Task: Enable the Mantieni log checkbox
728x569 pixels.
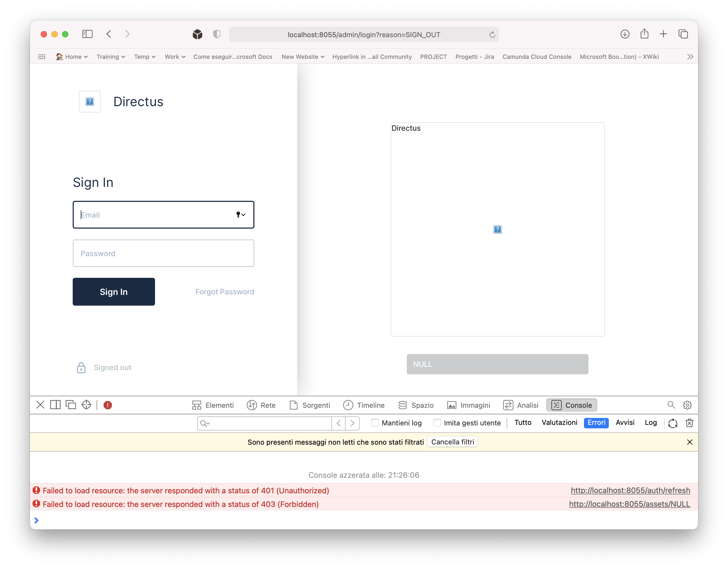Action: coord(375,423)
